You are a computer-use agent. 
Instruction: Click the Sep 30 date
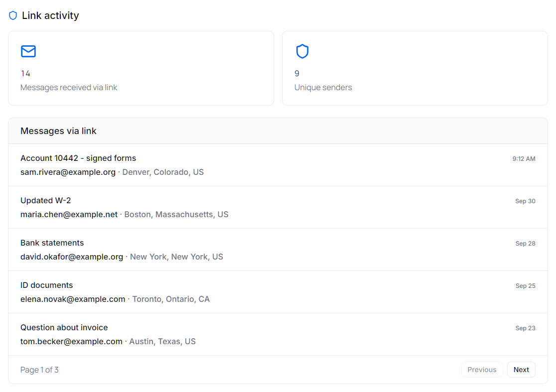pyautogui.click(x=525, y=201)
